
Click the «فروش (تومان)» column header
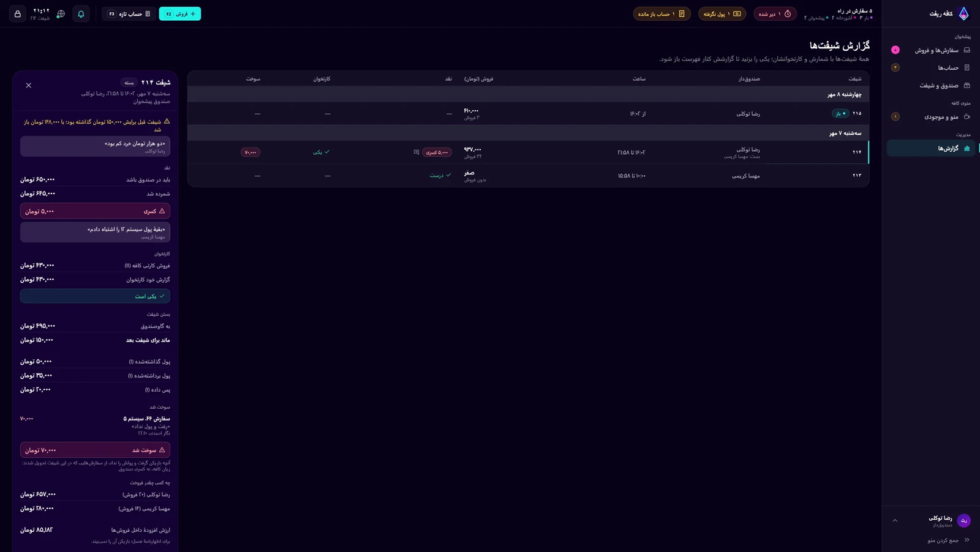point(478,79)
